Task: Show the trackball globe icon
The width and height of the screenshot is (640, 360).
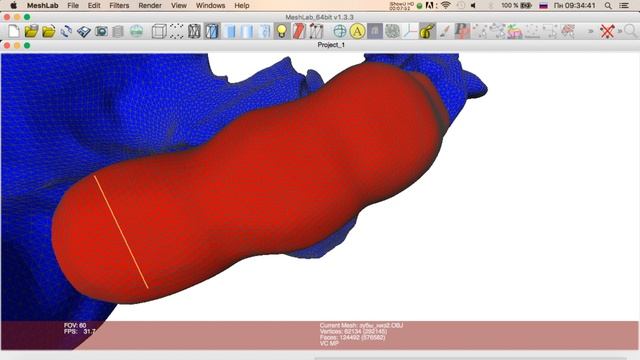Action: [x=340, y=31]
